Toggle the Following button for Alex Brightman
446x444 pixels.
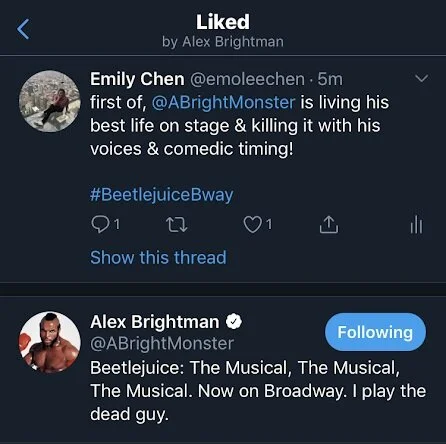(x=375, y=332)
